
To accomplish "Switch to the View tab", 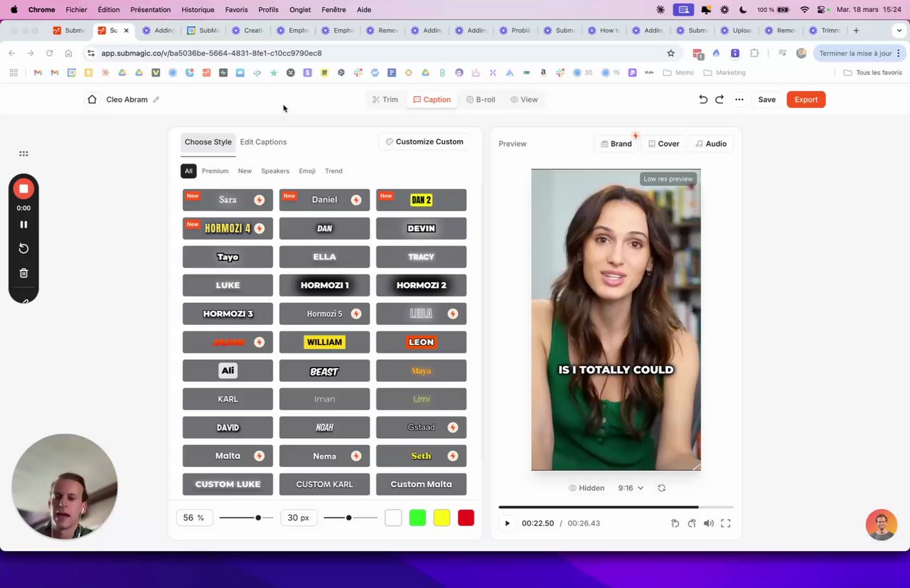I will [x=524, y=100].
